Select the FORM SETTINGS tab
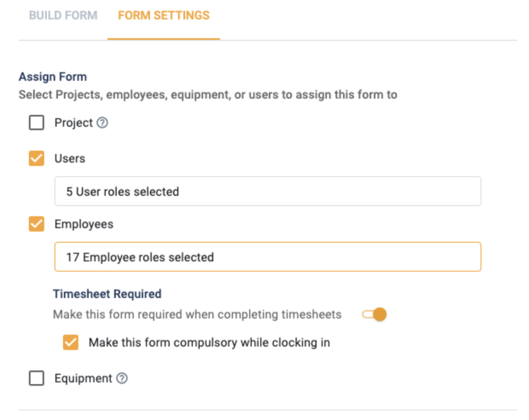This screenshot has width=529, height=420. click(x=164, y=15)
